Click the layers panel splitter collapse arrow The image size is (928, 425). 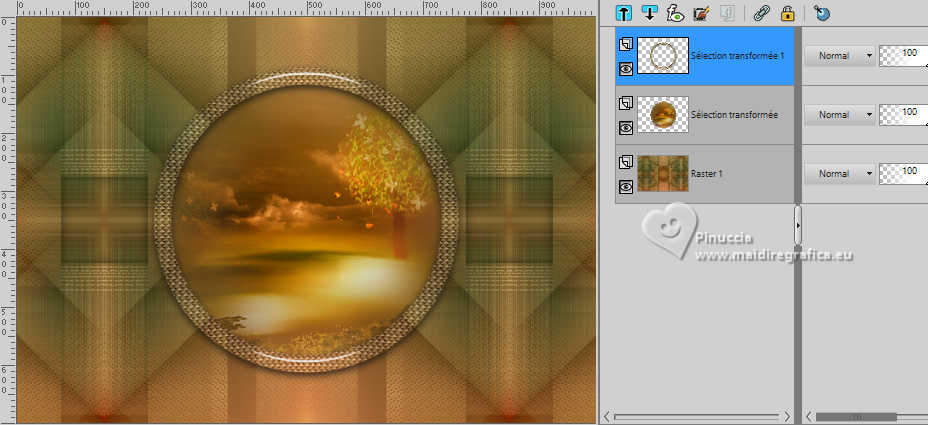[x=798, y=226]
